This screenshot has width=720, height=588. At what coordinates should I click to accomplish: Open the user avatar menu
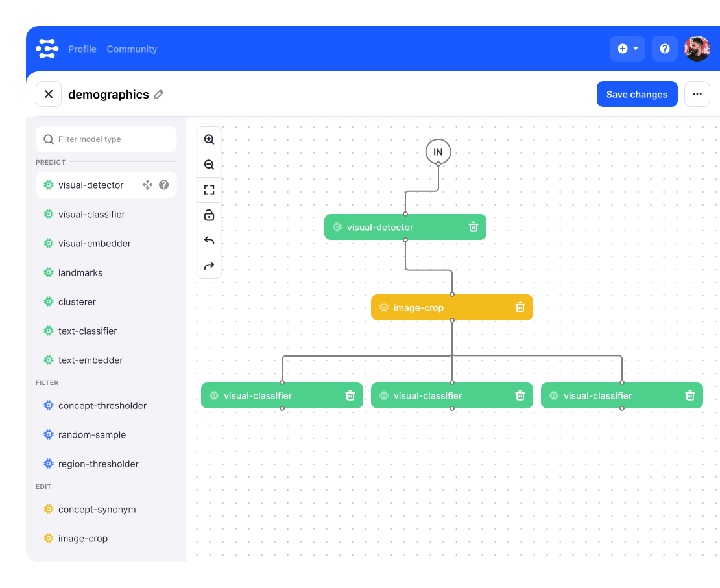pos(697,49)
